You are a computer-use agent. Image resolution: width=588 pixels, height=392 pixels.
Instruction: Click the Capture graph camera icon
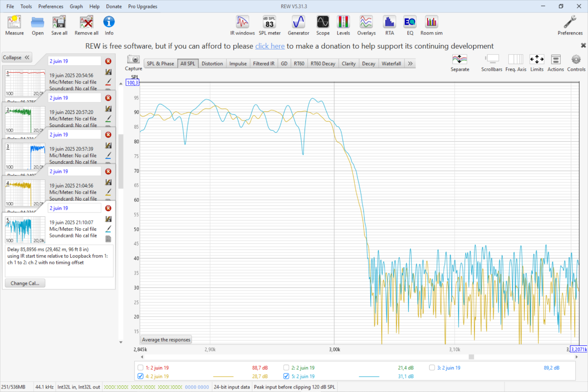tap(133, 60)
